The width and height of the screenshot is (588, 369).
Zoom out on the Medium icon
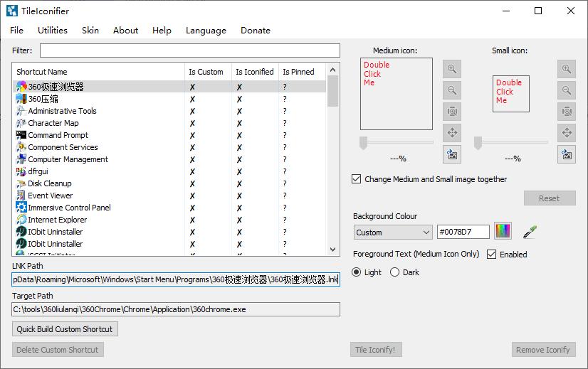452,90
